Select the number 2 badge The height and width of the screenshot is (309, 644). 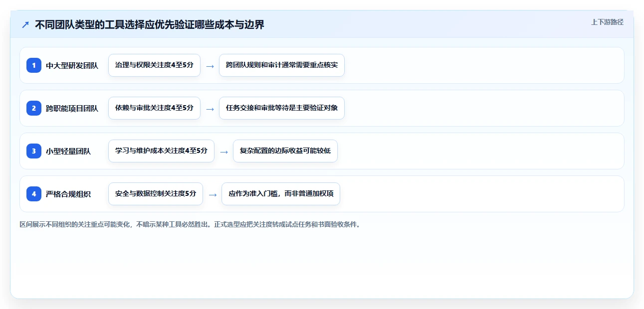(x=34, y=108)
